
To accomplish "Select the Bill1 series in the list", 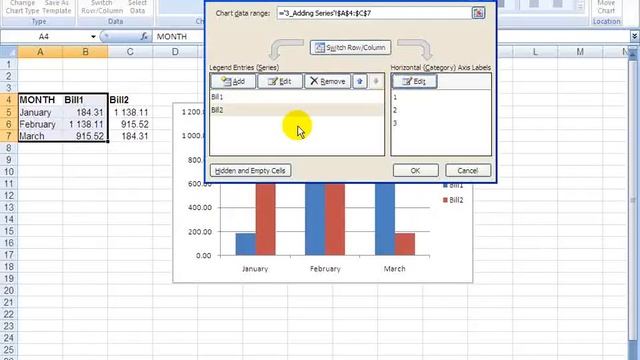I will pos(297,97).
